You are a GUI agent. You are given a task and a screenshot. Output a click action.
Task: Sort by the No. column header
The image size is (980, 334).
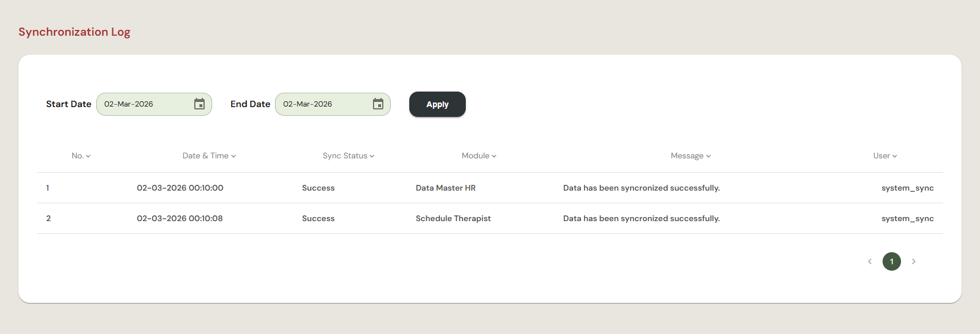coord(81,156)
